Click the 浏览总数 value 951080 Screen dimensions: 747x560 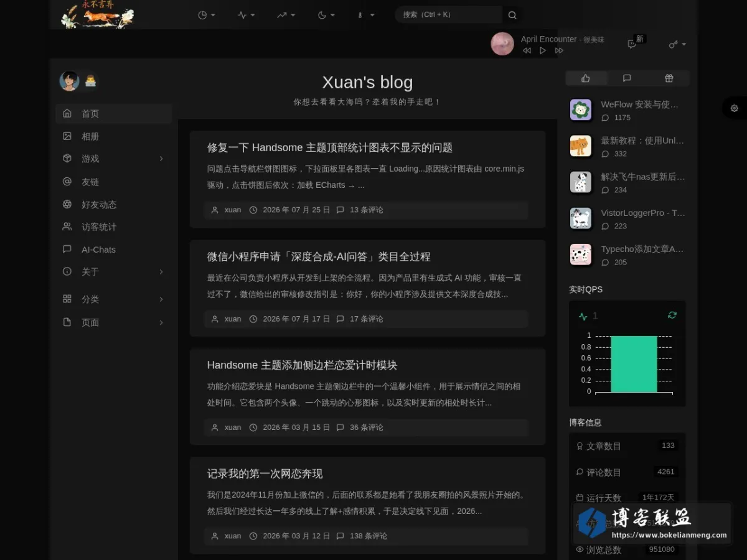662,549
